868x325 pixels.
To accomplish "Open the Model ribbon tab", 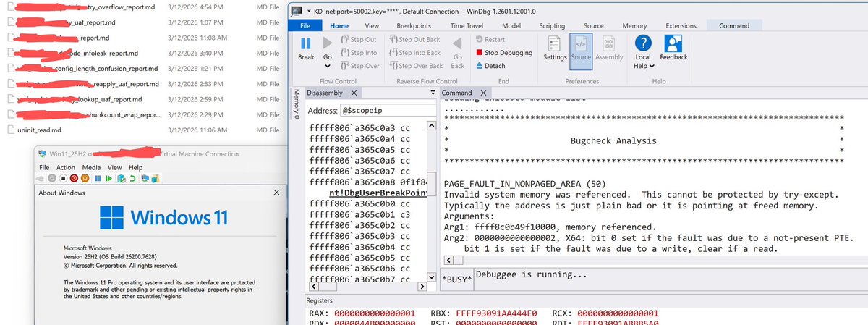I will 511,25.
